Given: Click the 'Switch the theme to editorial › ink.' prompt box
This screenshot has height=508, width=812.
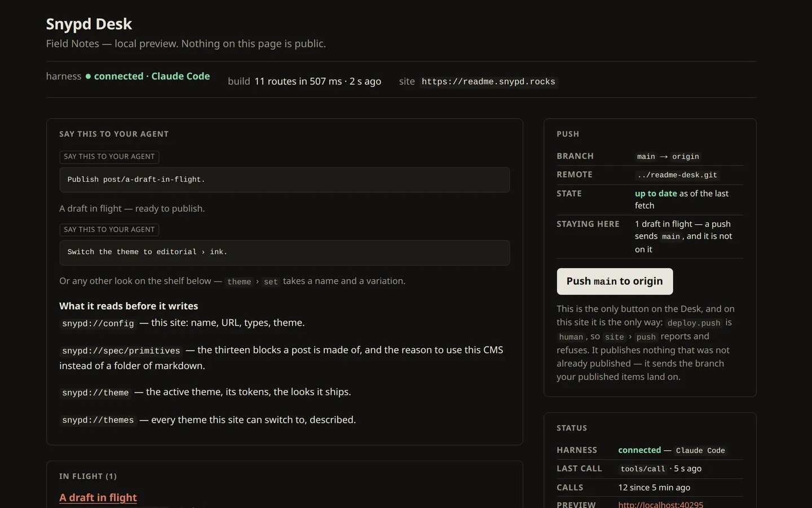Looking at the screenshot, I should 285,252.
